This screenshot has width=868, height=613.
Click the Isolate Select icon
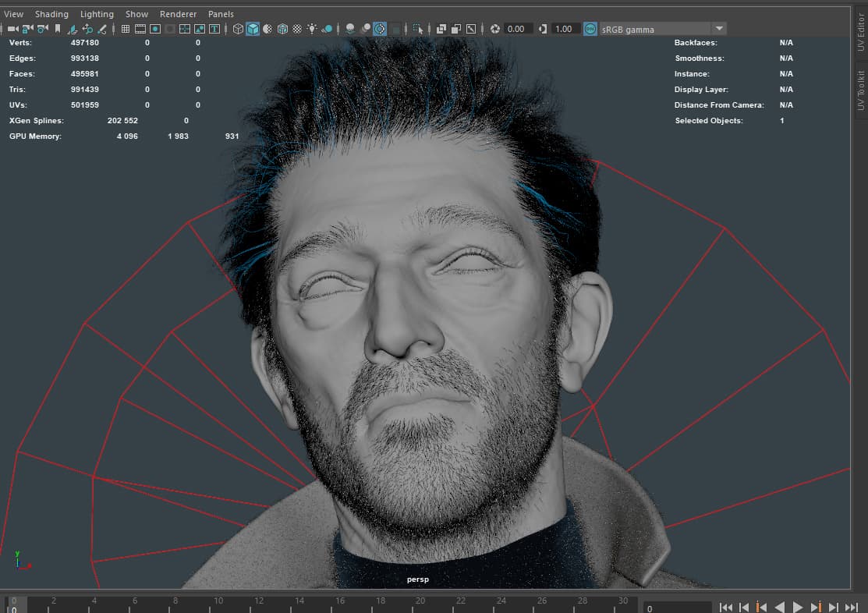[419, 29]
